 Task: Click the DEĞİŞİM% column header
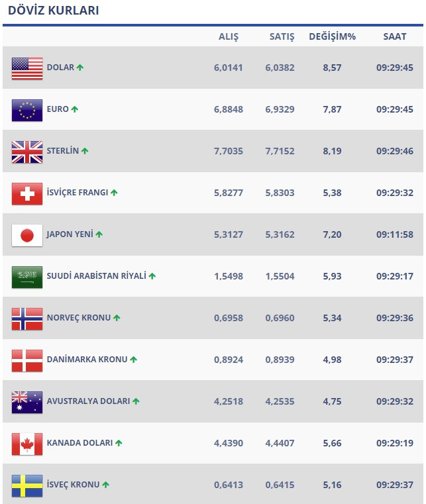(x=332, y=36)
